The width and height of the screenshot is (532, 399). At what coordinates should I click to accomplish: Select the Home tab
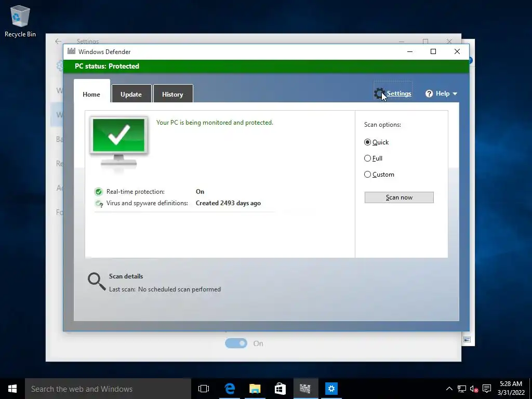[91, 93]
